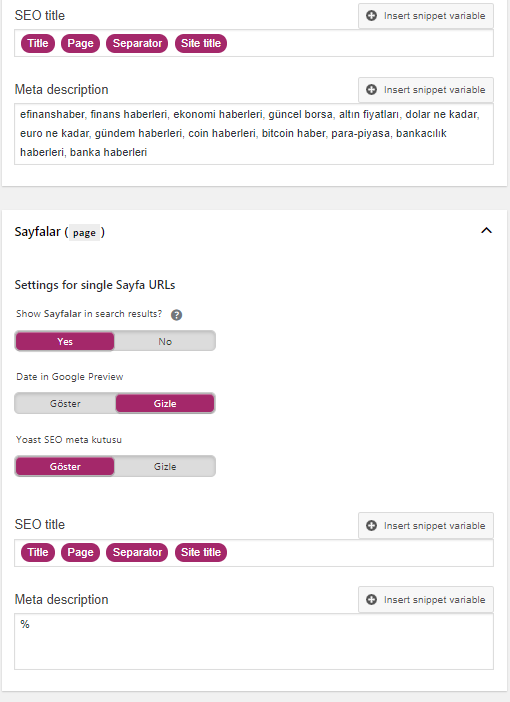The image size is (510, 702).
Task: Set Show Sayfalar in search results to No
Action: coord(165,341)
